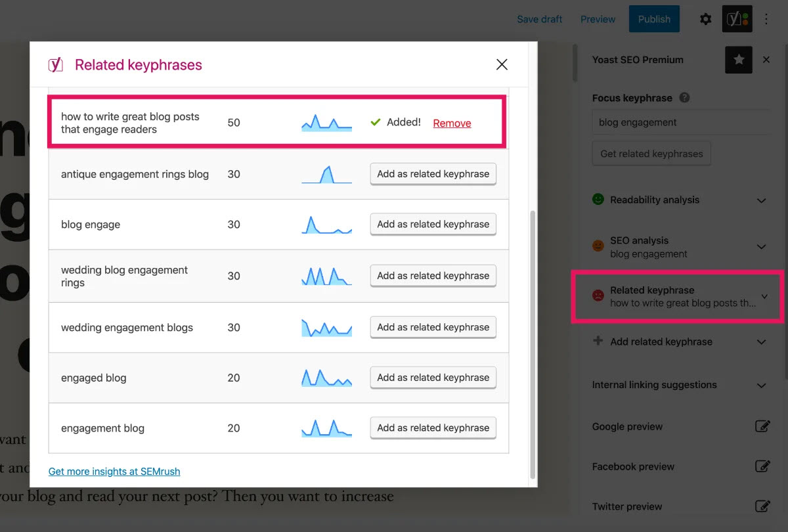
Task: Click volume 50 in the first row
Action: click(x=234, y=123)
